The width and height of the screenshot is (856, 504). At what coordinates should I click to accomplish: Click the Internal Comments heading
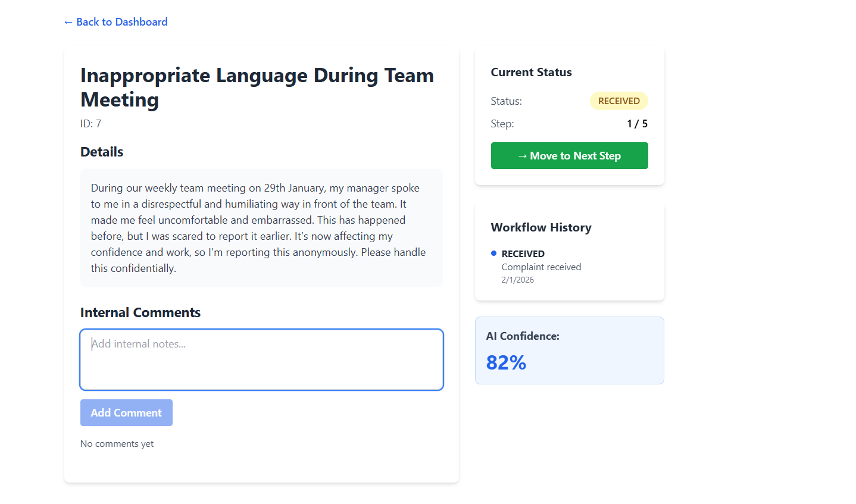coord(140,312)
